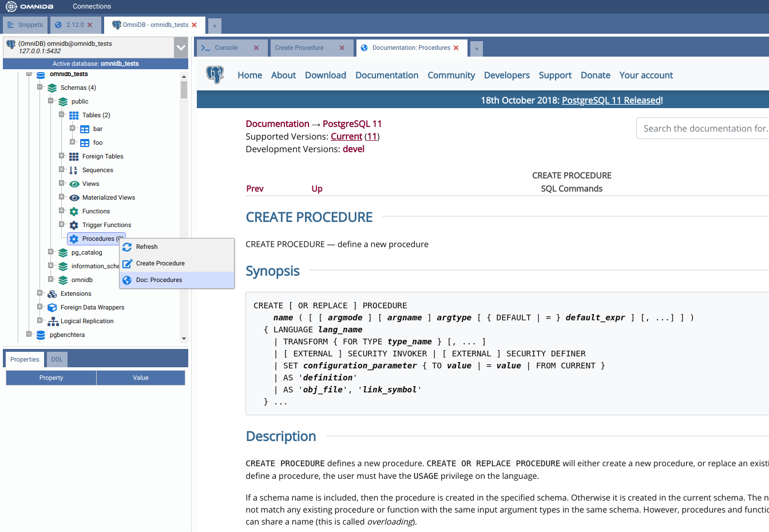Click the Download navigation link
This screenshot has height=532, width=769.
[x=325, y=76]
